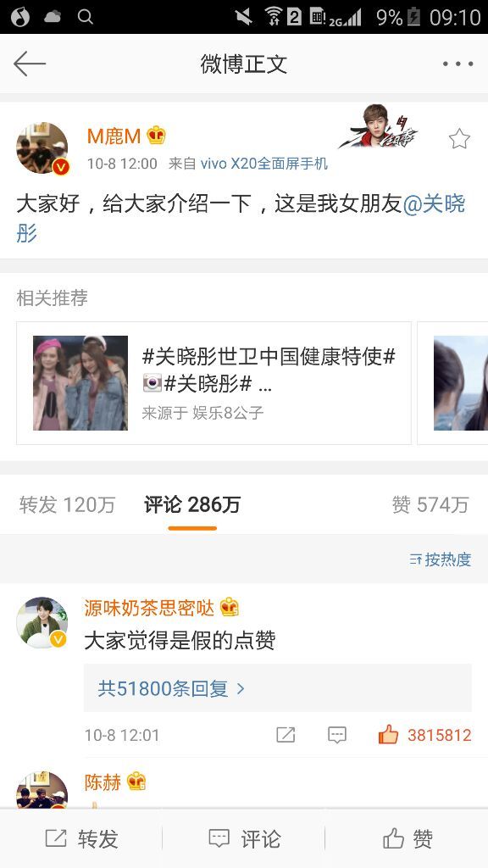
Task: Open the 关晓彤世卫中国健康特使 recommended thumbnail
Action: coord(80,383)
